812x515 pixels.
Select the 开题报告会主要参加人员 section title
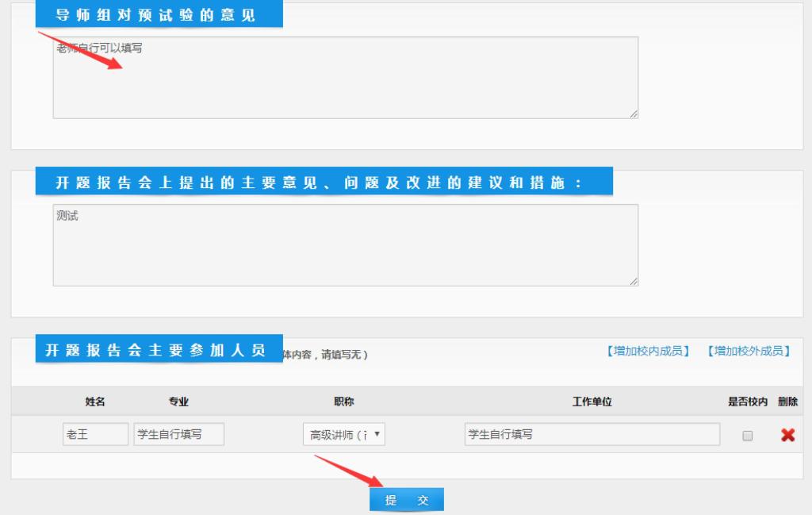point(155,351)
